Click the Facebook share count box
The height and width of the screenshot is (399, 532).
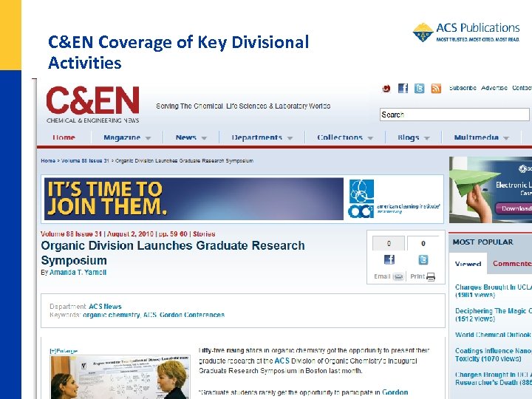(x=389, y=243)
